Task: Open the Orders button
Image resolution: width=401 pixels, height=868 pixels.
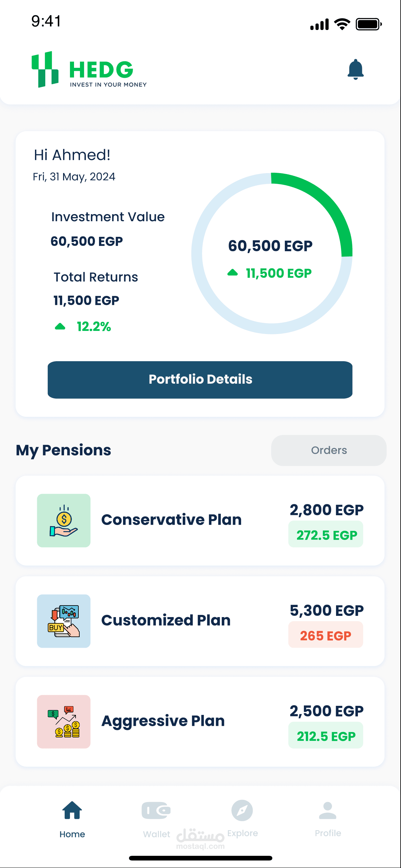Action: pos(329,450)
